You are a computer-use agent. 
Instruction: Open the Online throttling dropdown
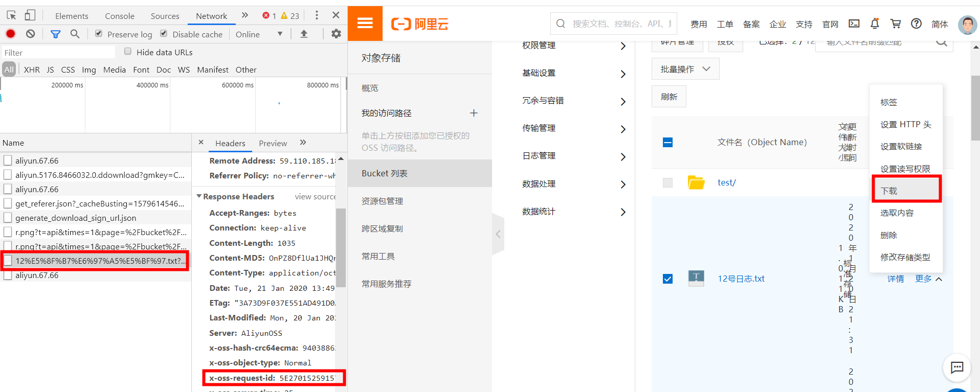point(259,34)
